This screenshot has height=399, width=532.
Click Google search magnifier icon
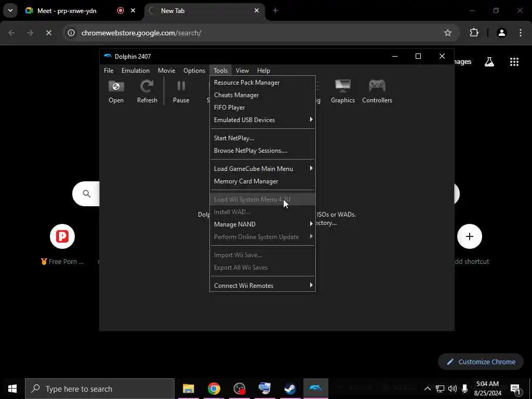click(x=87, y=194)
